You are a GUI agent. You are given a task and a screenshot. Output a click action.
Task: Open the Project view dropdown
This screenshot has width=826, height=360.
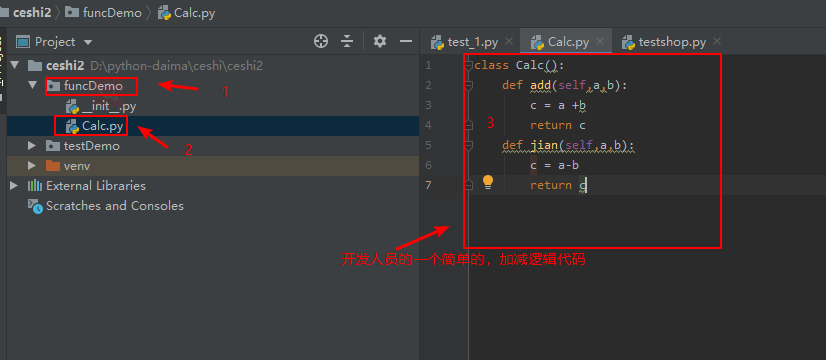pyautogui.click(x=88, y=42)
